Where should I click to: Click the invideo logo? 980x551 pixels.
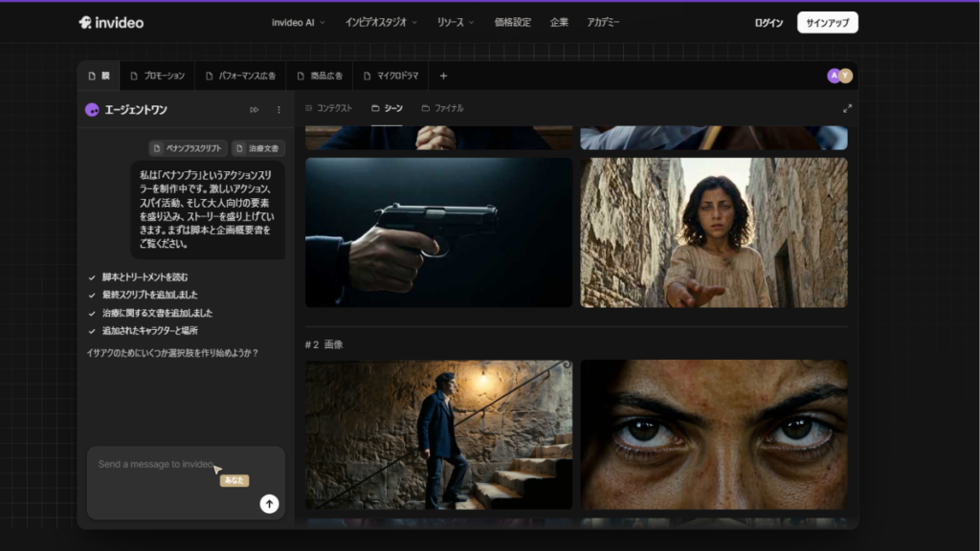click(x=111, y=23)
